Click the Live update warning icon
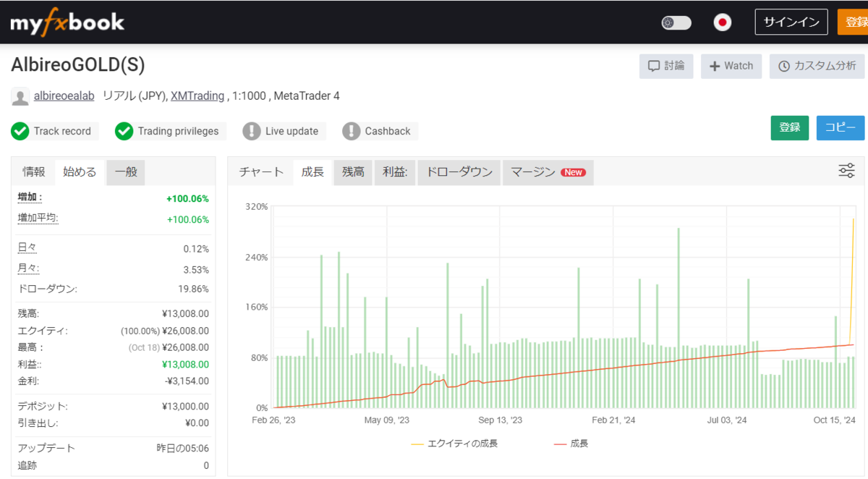The height and width of the screenshot is (479, 868). coord(252,131)
